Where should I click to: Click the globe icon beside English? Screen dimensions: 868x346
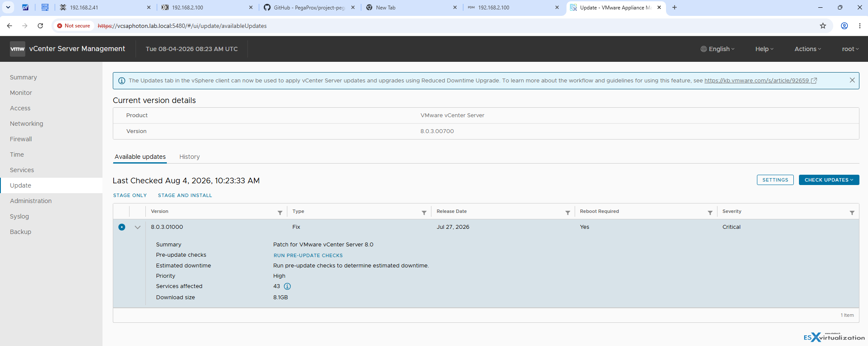click(703, 49)
